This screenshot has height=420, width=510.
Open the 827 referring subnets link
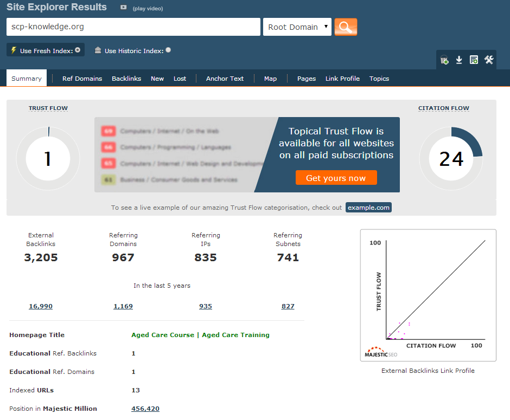pyautogui.click(x=288, y=306)
